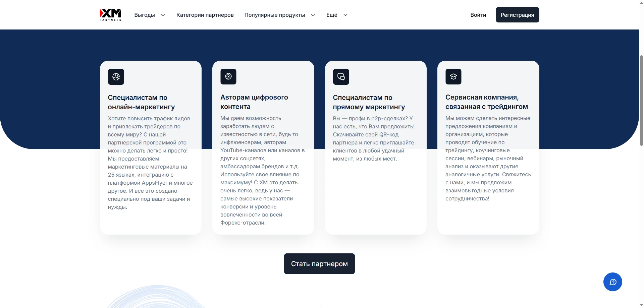Viewport: 644px width, 308px height.
Task: Expand the Популярные продукты chevron
Action: [x=313, y=15]
